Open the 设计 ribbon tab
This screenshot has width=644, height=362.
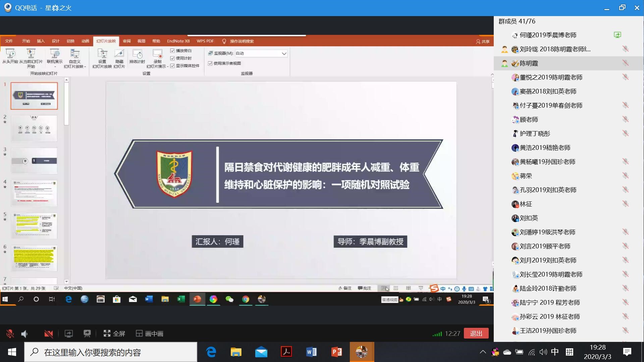coord(56,41)
